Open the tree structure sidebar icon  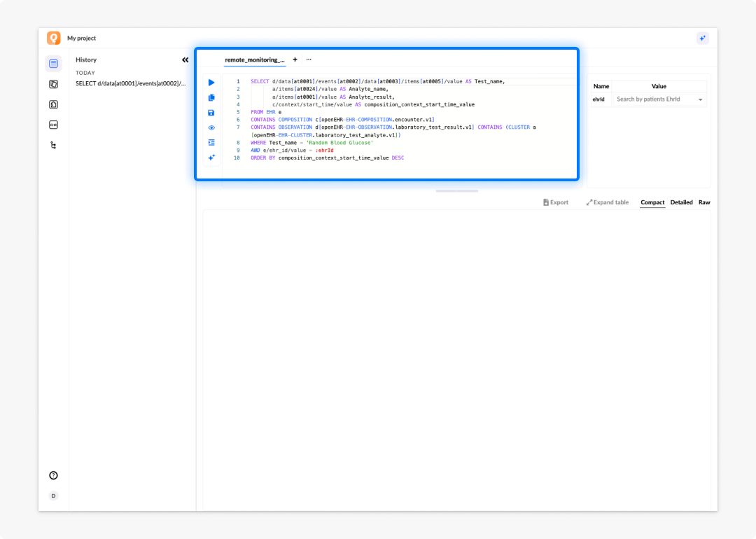pos(53,145)
